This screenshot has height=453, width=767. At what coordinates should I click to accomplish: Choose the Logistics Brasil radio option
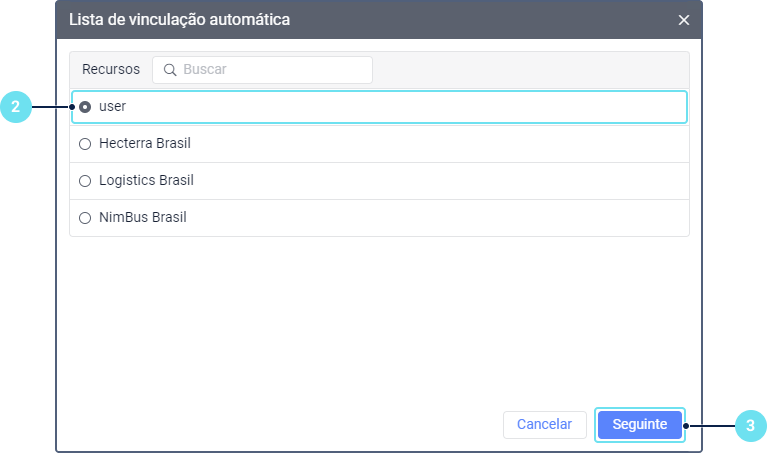tap(85, 181)
